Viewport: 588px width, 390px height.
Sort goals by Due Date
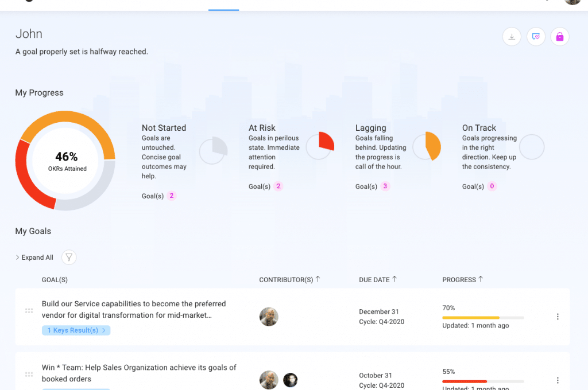click(378, 280)
